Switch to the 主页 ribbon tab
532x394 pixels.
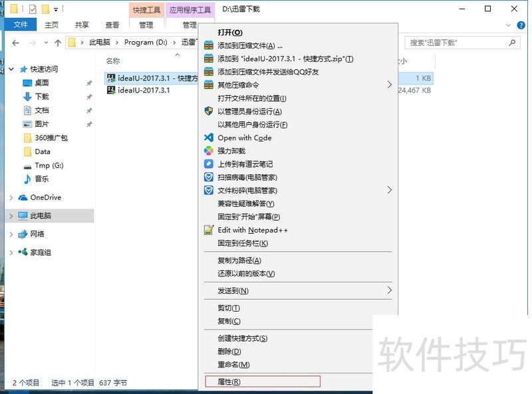tap(52, 25)
